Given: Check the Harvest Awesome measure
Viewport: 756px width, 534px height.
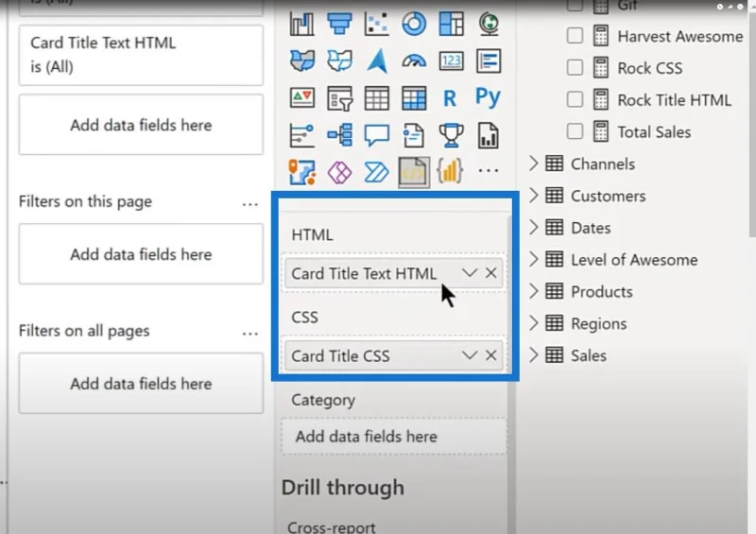Looking at the screenshot, I should (575, 36).
